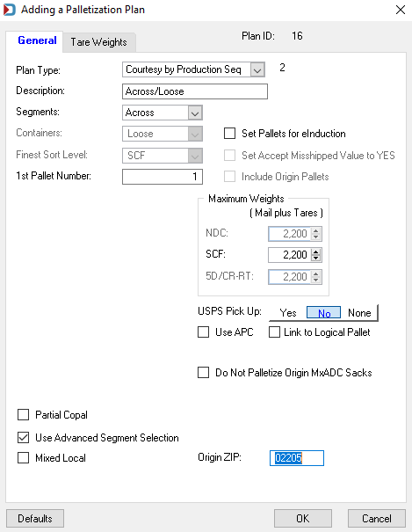Screen dimensions: 412x532
Task: Choose None for USPS Pick Up
Action: 359,312
